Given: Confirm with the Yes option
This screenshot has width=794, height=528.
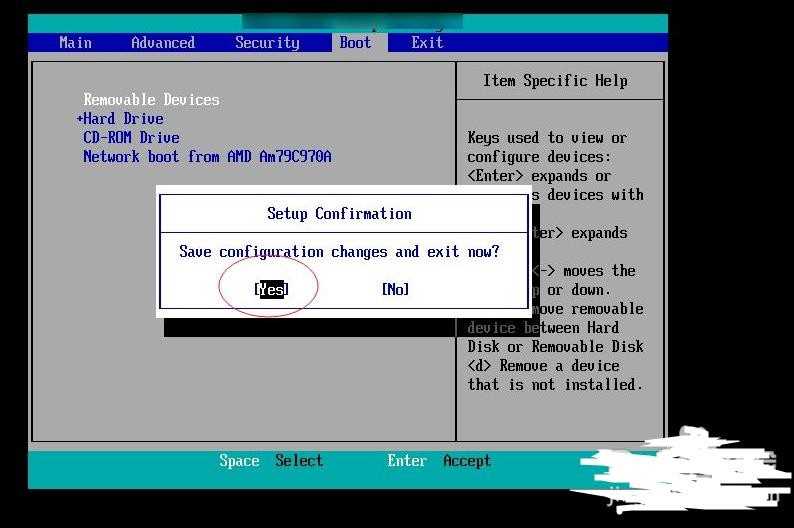Looking at the screenshot, I should coord(271,289).
